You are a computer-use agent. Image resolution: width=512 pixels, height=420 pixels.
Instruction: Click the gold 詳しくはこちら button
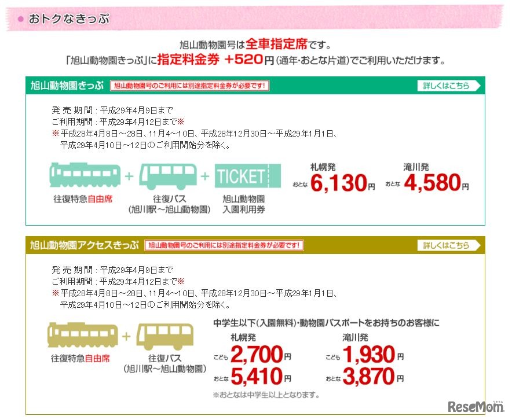point(449,245)
